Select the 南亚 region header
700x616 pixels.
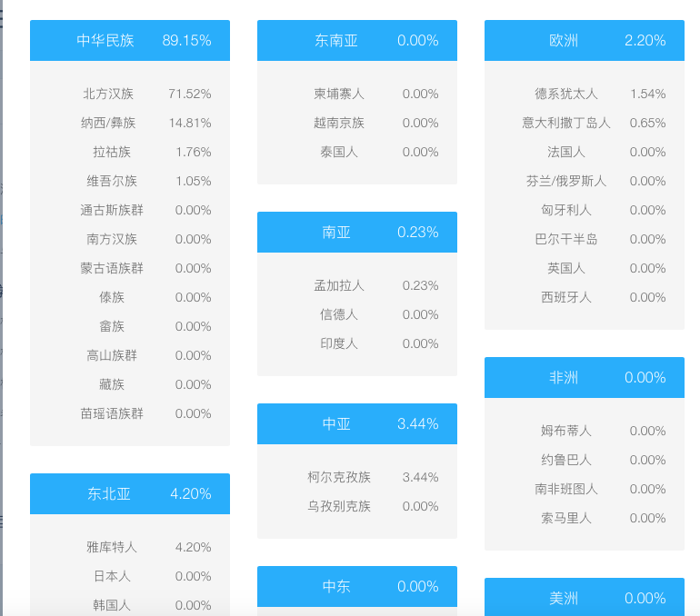coord(356,232)
